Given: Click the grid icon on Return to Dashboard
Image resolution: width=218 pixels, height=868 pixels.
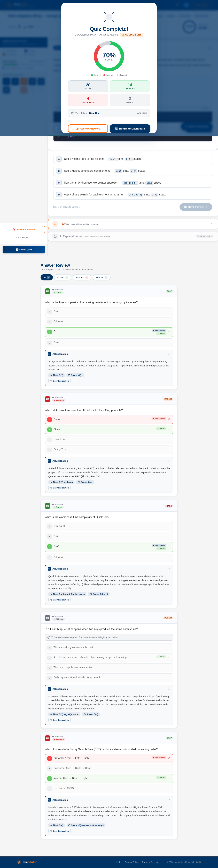Looking at the screenshot, I should point(116,129).
